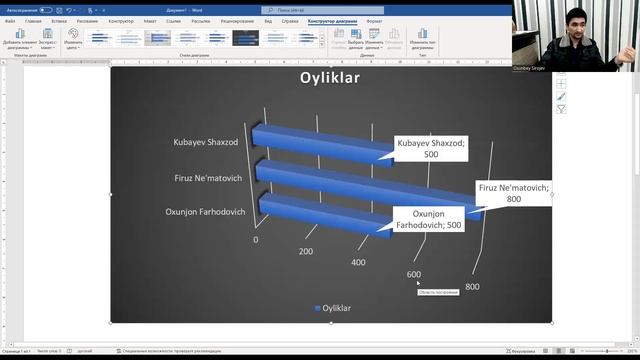Screen dimensions: 640x360
Task: Toggle the AutoSave switch in the title bar
Action: pyautogui.click(x=46, y=10)
